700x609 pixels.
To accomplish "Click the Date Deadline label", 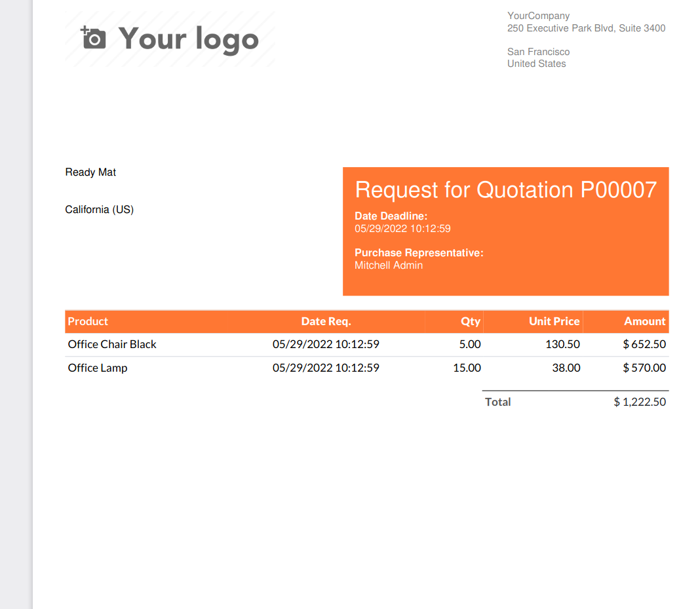I will pyautogui.click(x=391, y=216).
